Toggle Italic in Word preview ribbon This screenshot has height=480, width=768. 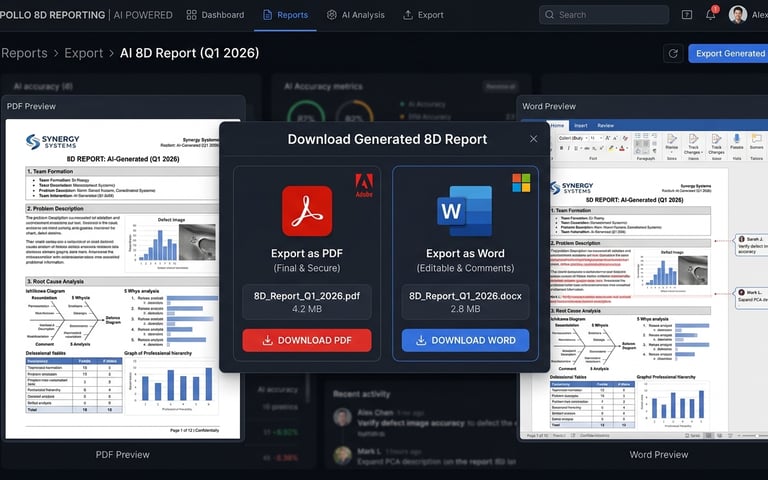[x=569, y=148]
